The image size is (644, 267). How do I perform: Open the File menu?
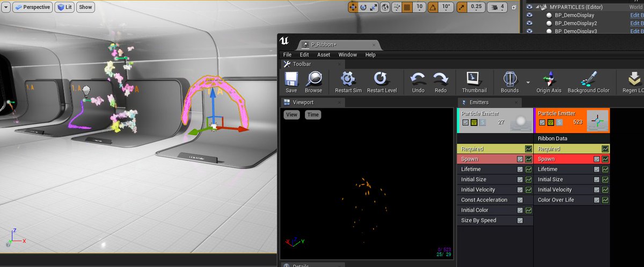(x=287, y=55)
